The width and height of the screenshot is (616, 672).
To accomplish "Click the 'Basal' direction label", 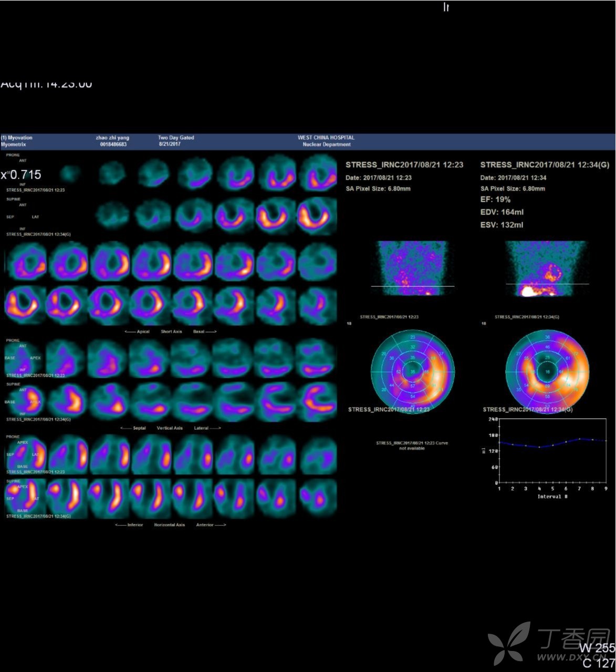I will point(199,332).
